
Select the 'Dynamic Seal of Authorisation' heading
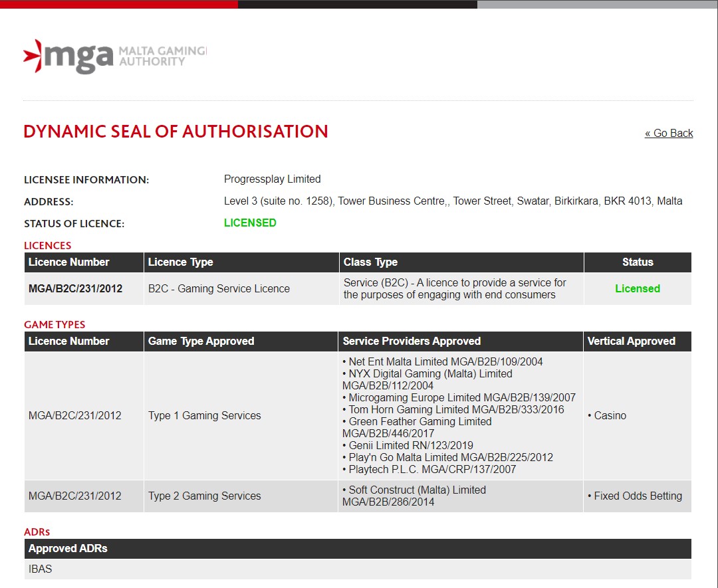[176, 132]
